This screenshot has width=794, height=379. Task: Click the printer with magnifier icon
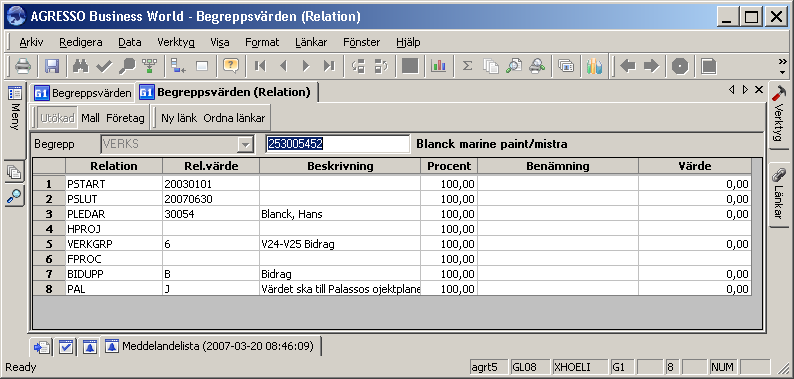coord(537,66)
